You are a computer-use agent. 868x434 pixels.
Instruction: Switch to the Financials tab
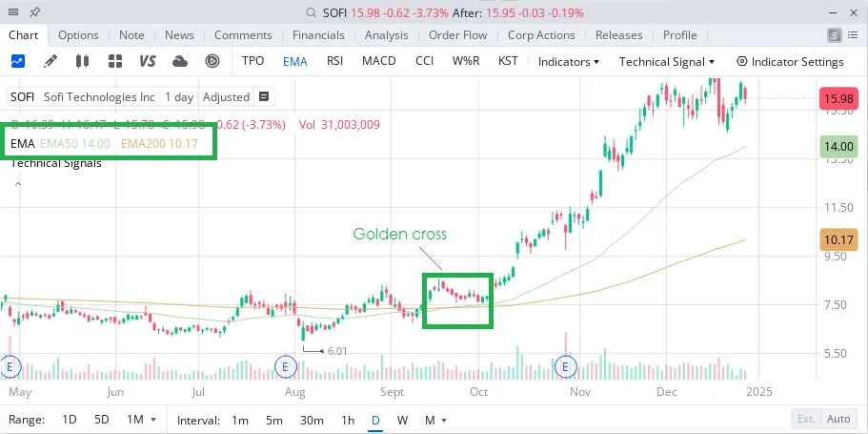pyautogui.click(x=318, y=35)
